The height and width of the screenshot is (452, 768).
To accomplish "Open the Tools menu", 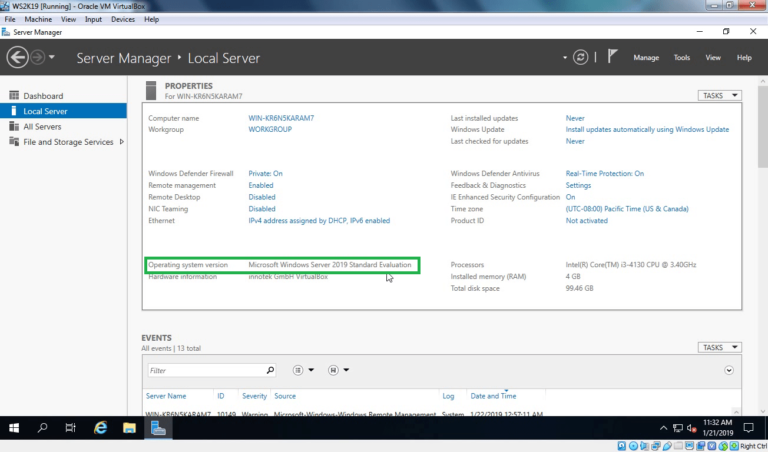I will [x=682, y=58].
